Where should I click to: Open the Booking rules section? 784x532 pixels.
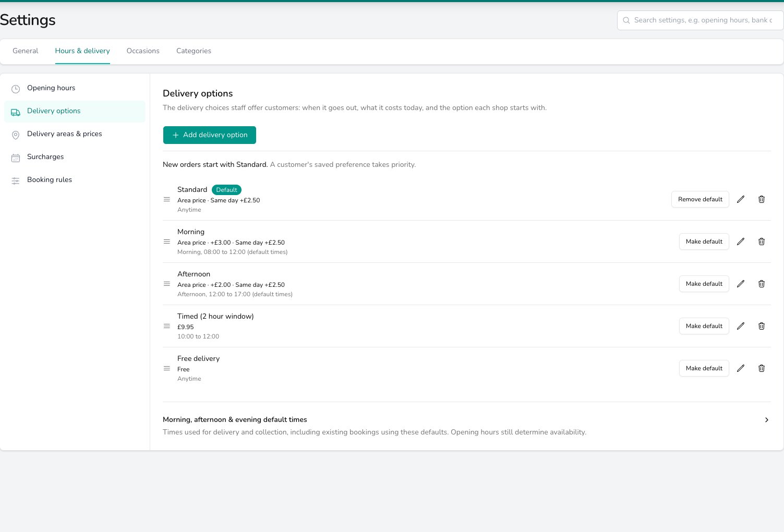click(x=75, y=180)
